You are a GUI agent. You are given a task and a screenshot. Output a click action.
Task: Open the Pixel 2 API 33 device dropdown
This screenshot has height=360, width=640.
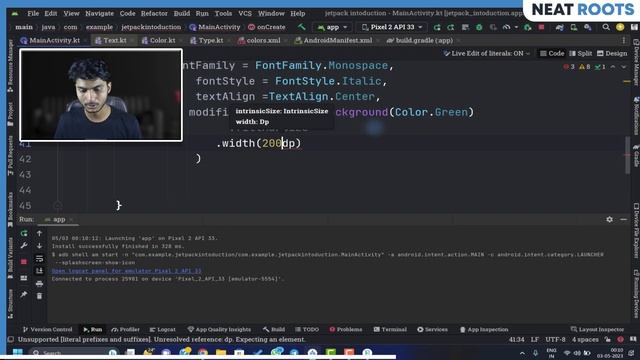(392, 27)
